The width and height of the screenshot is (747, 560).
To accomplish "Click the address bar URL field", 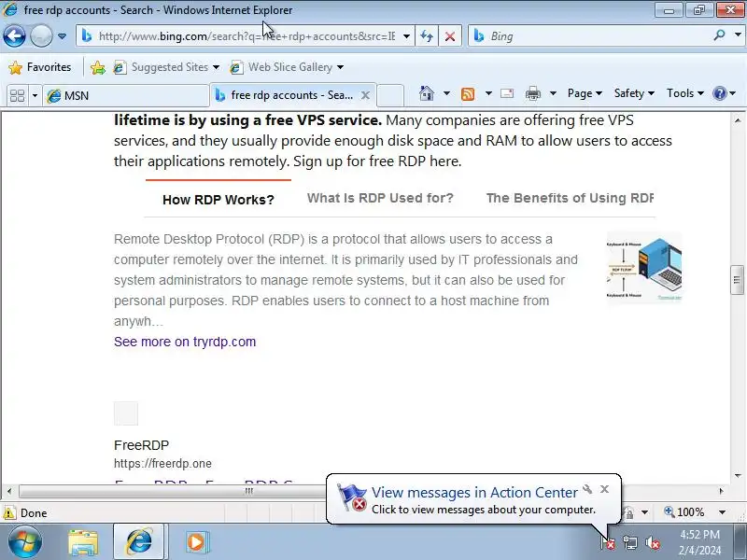I will click(247, 36).
